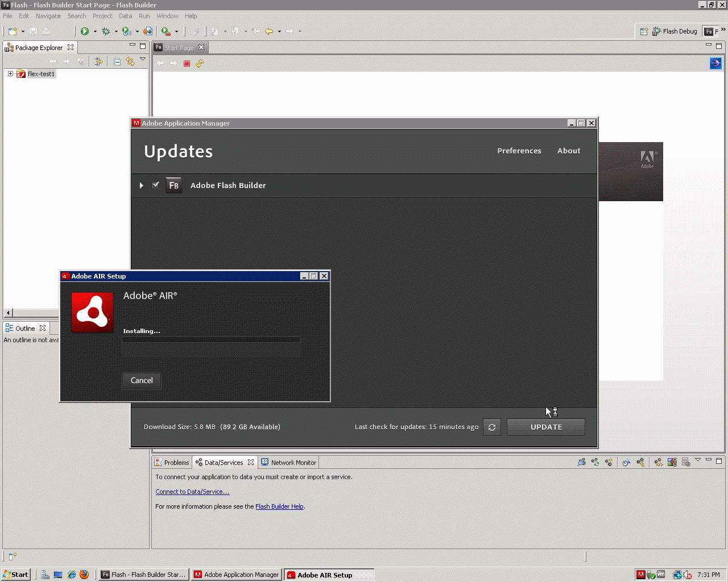Click the blue globe icon in Start Page
This screenshot has height=582, width=728.
[x=715, y=63]
